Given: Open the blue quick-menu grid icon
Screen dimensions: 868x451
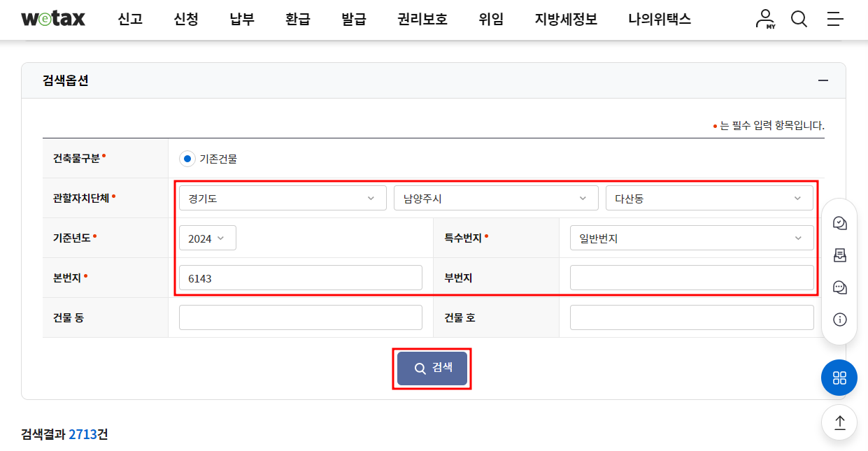Looking at the screenshot, I should [839, 378].
